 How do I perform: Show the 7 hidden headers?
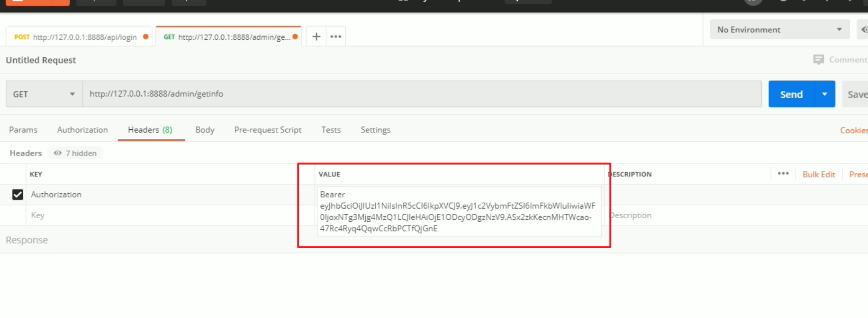point(75,153)
